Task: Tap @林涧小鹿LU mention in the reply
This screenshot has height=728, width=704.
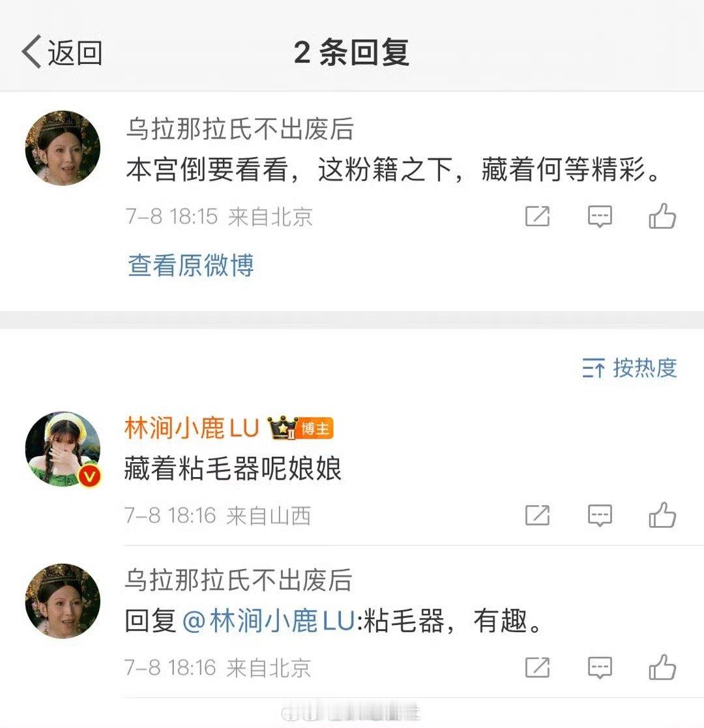Action: [269, 620]
